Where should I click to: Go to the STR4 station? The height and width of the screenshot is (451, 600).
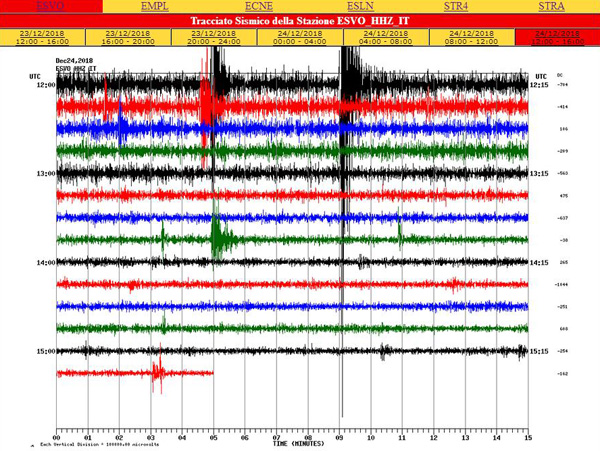457,6
